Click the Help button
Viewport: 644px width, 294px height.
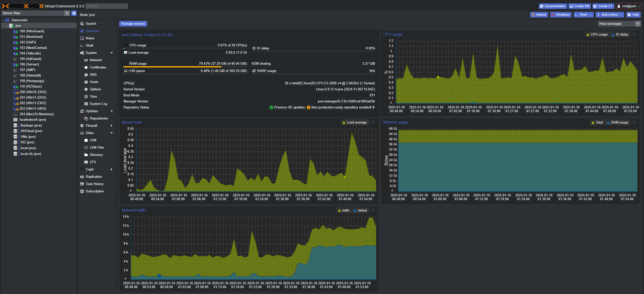pyautogui.click(x=633, y=15)
